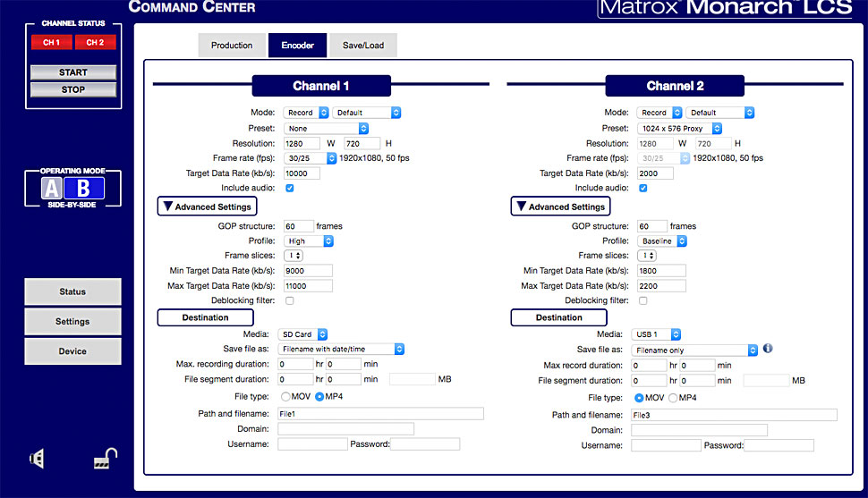
Task: Click Channel 1 Password field
Action: pyautogui.click(x=425, y=443)
